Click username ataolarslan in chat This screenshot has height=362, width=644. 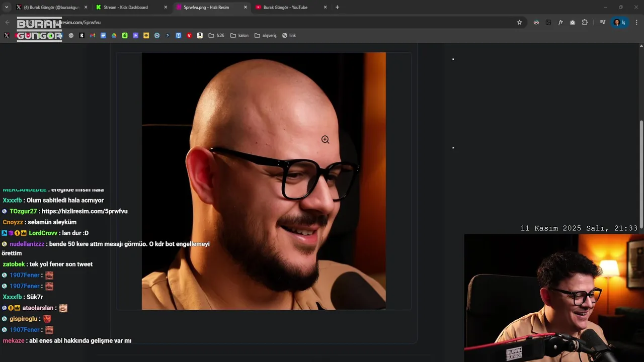click(x=38, y=308)
